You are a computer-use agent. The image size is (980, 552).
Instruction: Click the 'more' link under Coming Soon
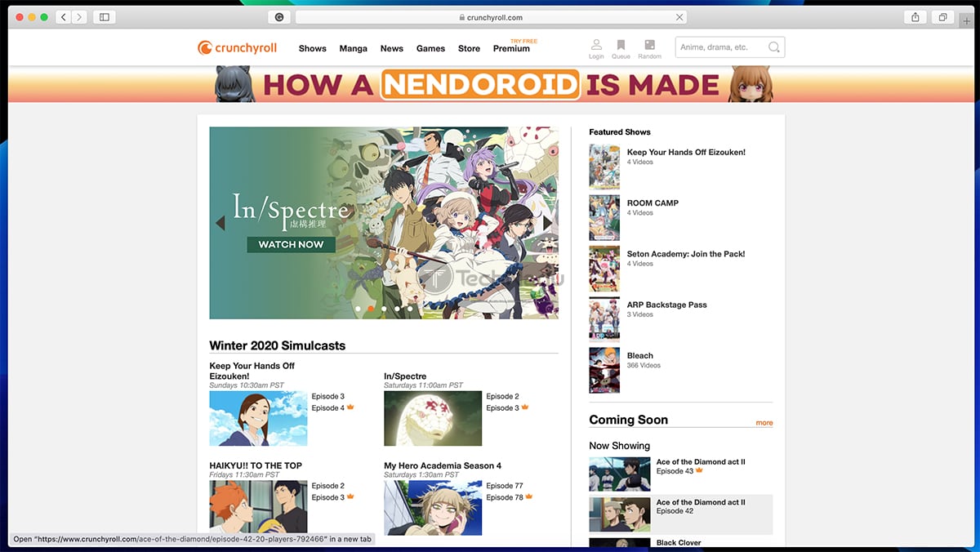point(764,423)
